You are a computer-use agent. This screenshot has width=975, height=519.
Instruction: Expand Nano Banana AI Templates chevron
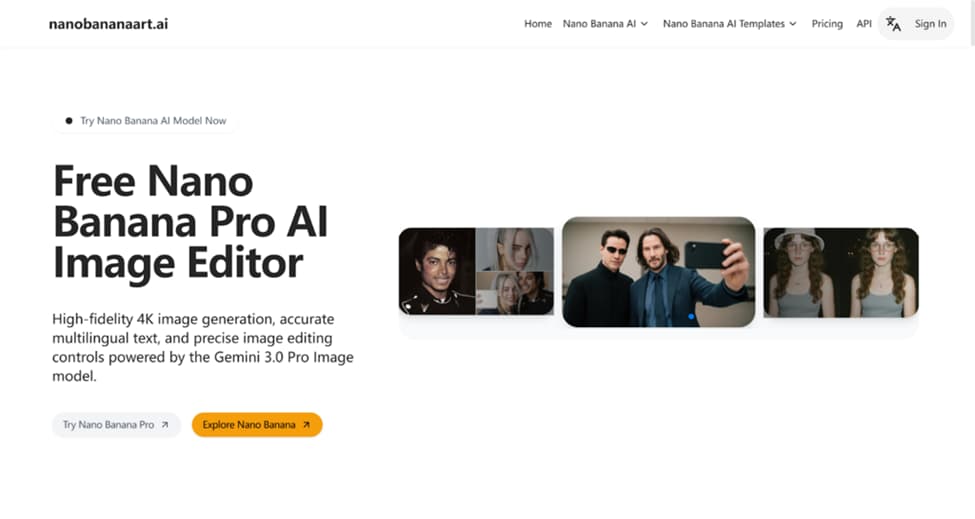[x=793, y=24]
